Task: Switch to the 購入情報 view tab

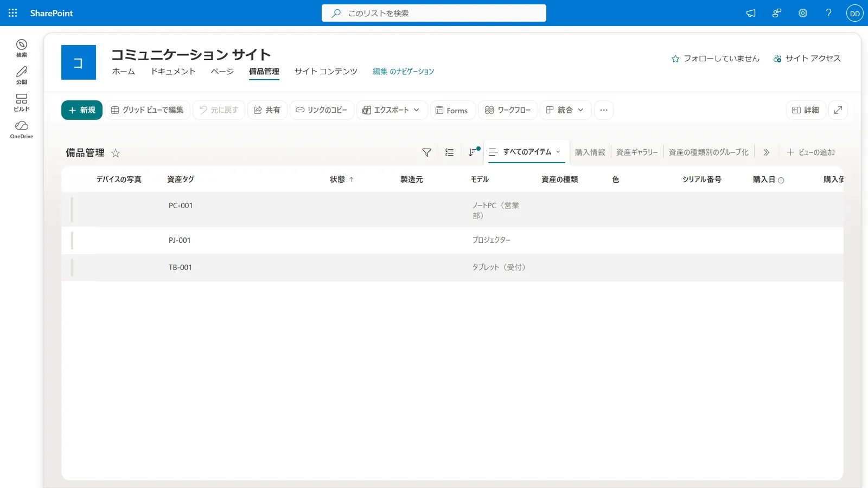Action: [590, 152]
